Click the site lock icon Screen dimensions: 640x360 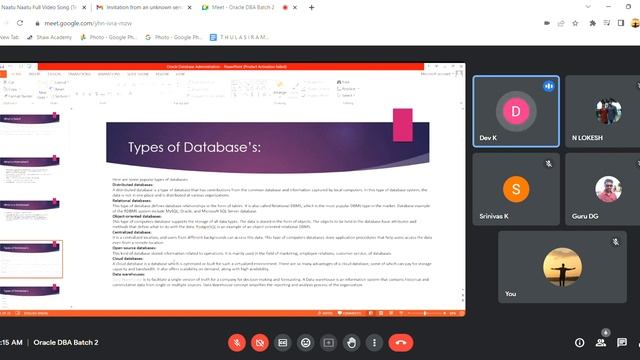tap(37, 24)
